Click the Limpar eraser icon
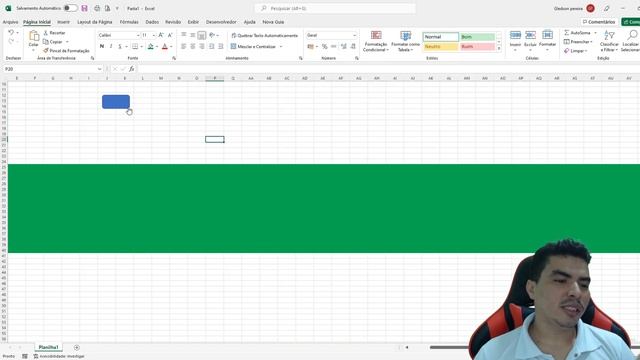640x360 pixels. coord(567,51)
